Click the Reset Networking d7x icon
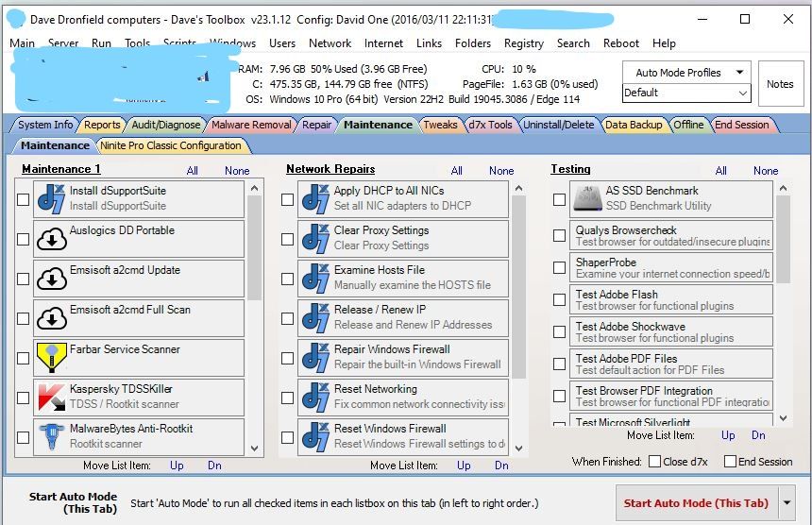Viewport: 812px width, 525px height. point(315,398)
